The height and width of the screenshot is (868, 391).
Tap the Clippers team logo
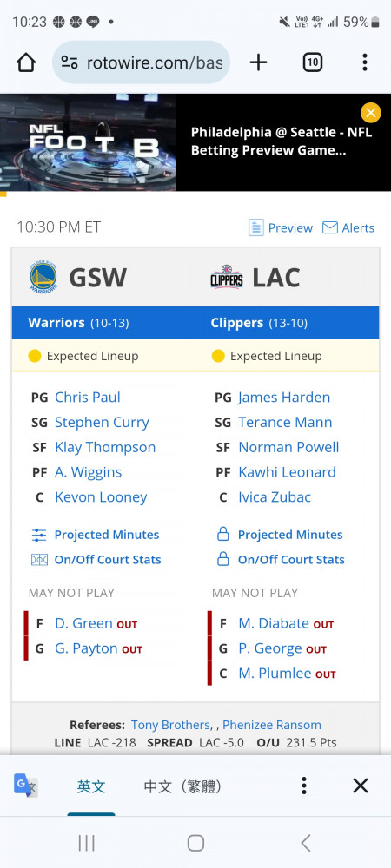pyautogui.click(x=227, y=278)
